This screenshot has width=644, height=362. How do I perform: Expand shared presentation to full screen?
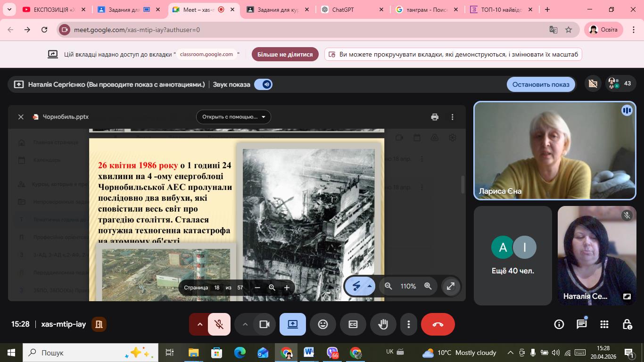tap(451, 286)
